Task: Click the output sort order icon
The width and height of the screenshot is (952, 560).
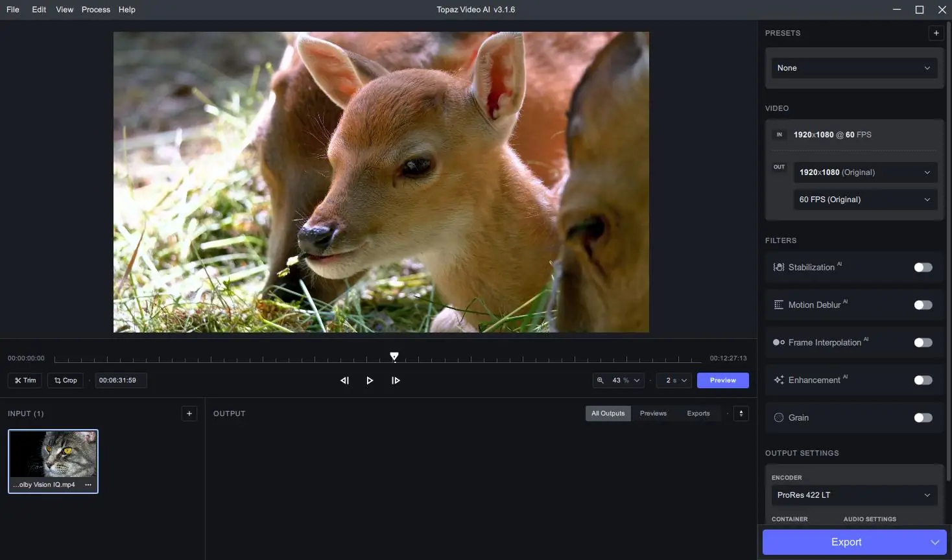Action: click(741, 414)
